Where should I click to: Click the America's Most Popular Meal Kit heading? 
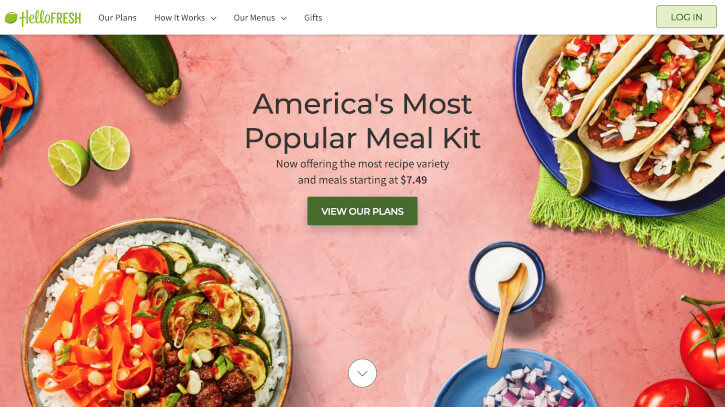(x=362, y=121)
